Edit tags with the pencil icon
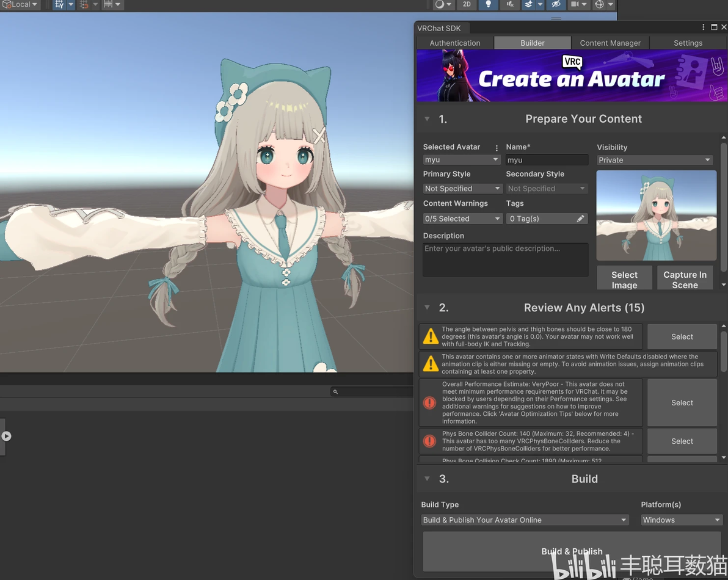Image resolution: width=728 pixels, height=580 pixels. tap(580, 219)
